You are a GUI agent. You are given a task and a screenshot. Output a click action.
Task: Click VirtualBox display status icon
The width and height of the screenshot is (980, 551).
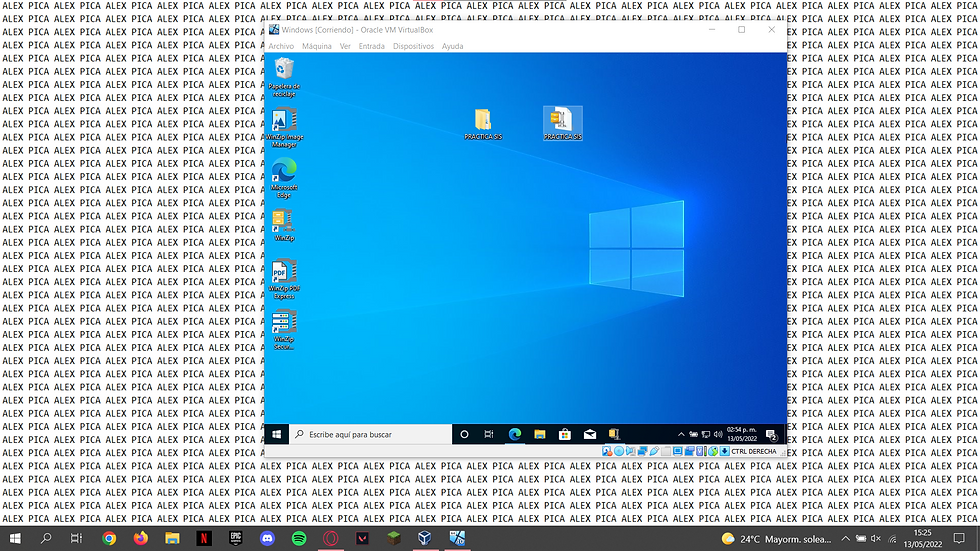[678, 451]
